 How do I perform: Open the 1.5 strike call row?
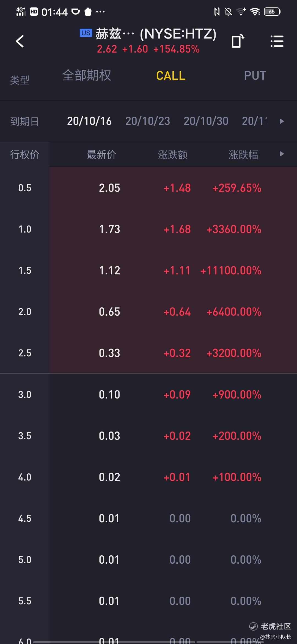(148, 270)
